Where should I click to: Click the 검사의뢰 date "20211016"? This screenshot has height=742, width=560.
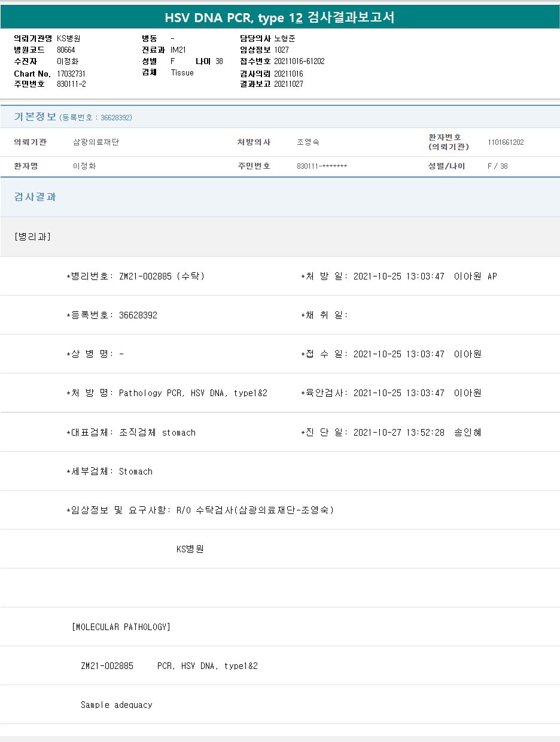(288, 73)
